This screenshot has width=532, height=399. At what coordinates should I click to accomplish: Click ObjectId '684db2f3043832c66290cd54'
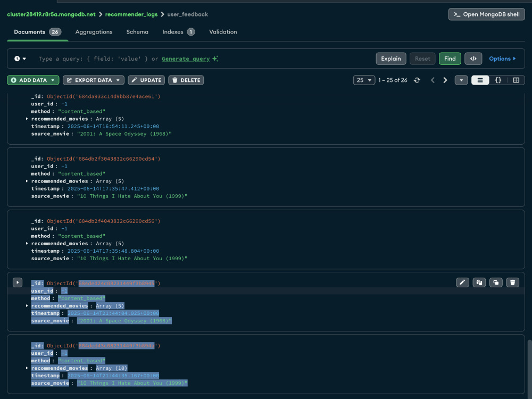(x=104, y=159)
